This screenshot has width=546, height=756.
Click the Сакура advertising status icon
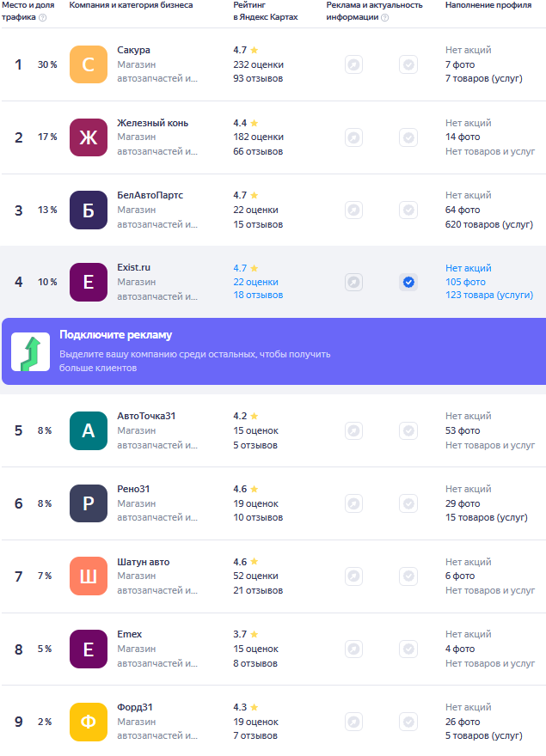point(354,64)
